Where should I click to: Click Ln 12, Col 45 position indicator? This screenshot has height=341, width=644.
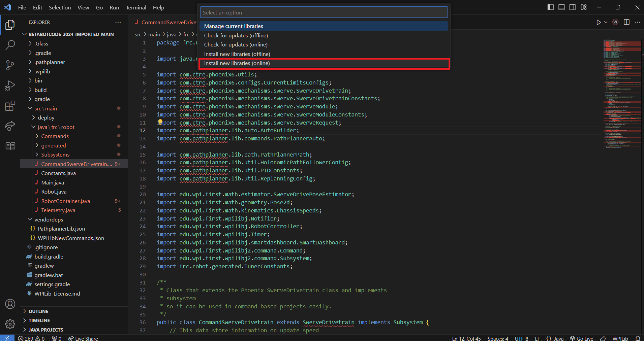coord(466,338)
